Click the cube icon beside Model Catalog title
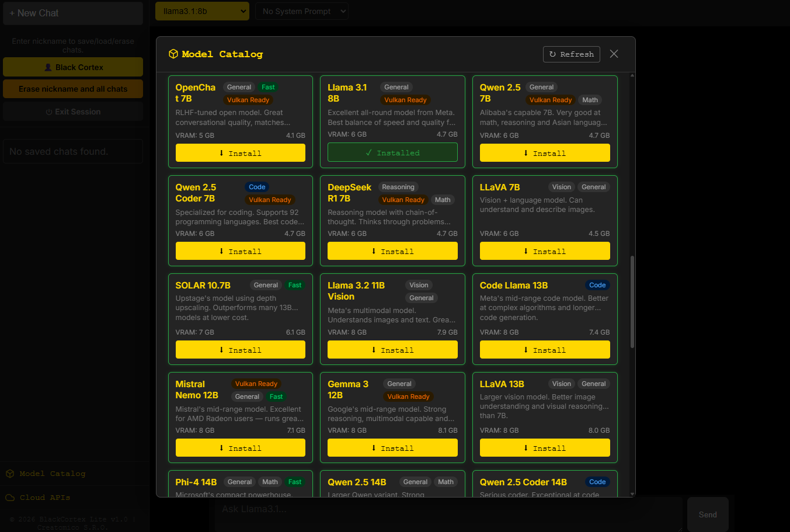790x532 pixels. point(173,54)
